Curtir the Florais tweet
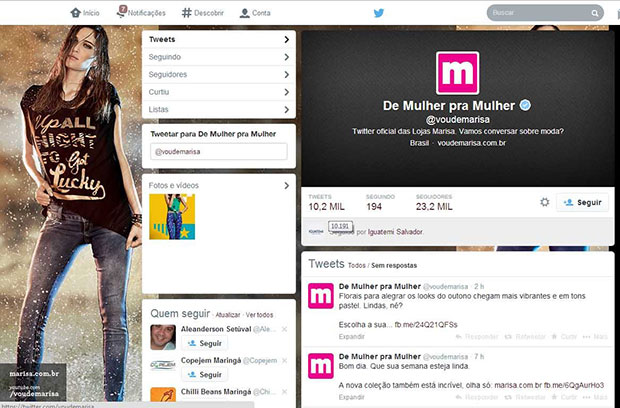The width and height of the screenshot is (620, 408). 564,336
